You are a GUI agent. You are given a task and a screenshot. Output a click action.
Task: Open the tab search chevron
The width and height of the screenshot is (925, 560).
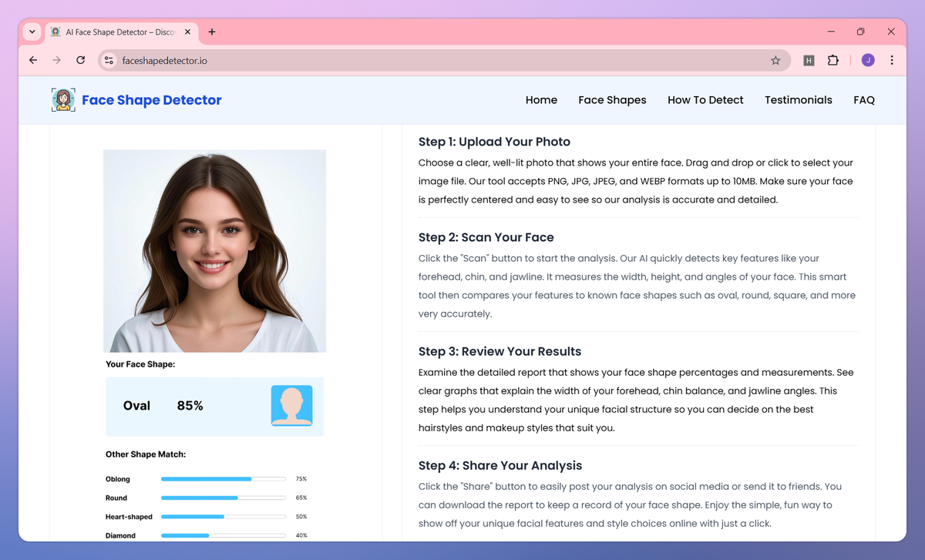point(31,32)
